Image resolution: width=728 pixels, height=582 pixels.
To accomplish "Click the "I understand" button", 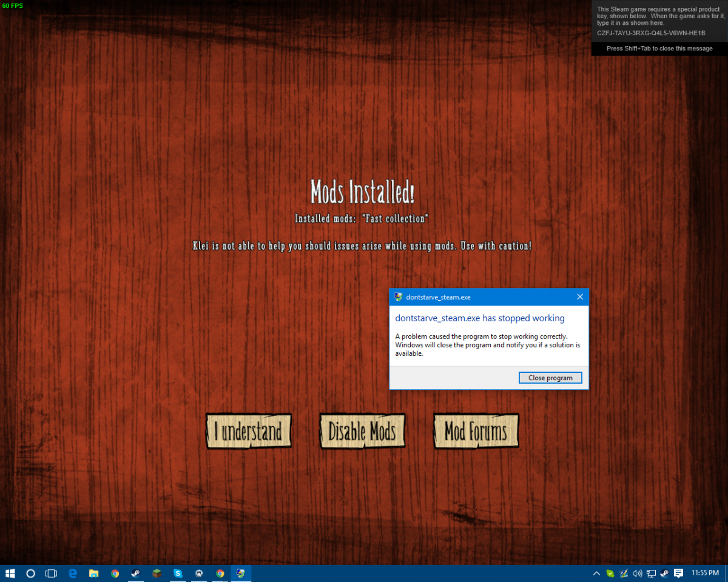I will [x=248, y=432].
